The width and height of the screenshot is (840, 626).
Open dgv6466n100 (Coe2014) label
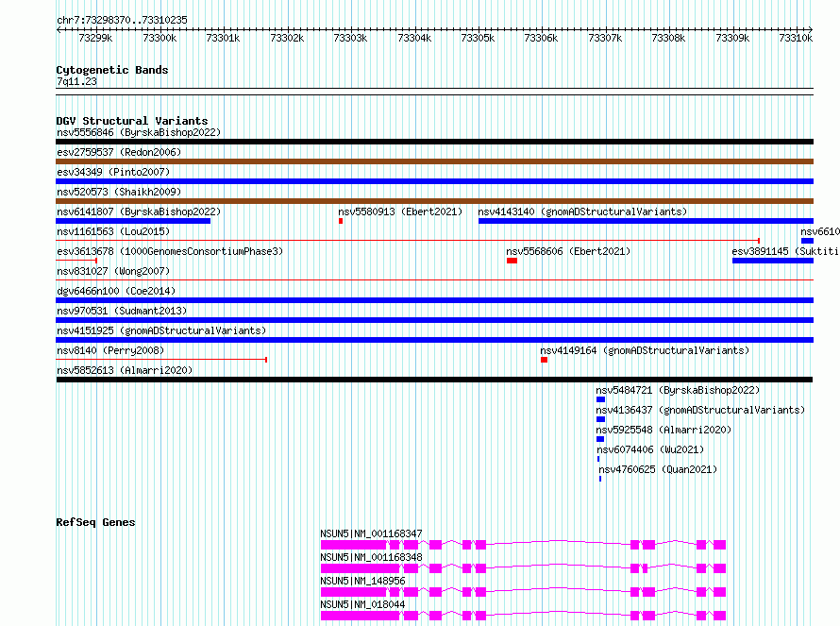116,291
